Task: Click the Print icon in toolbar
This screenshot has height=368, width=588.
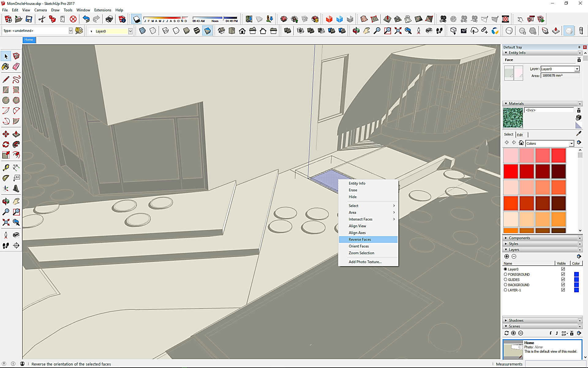Action: tap(109, 19)
